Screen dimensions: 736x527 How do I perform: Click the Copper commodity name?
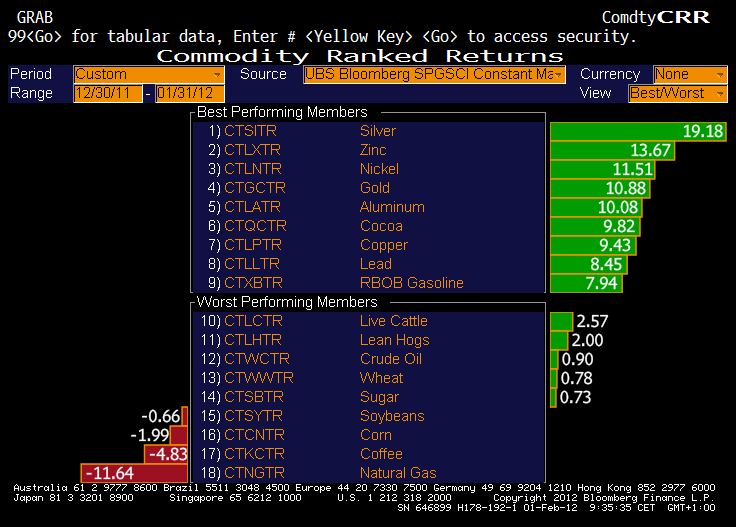(384, 245)
